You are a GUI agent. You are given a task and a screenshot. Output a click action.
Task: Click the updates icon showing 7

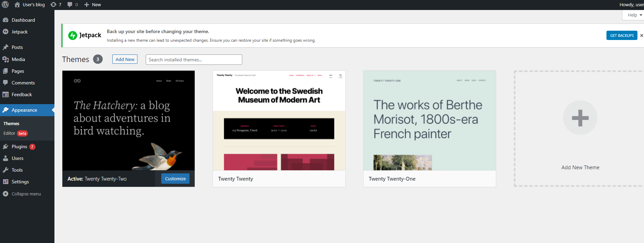(x=53, y=4)
